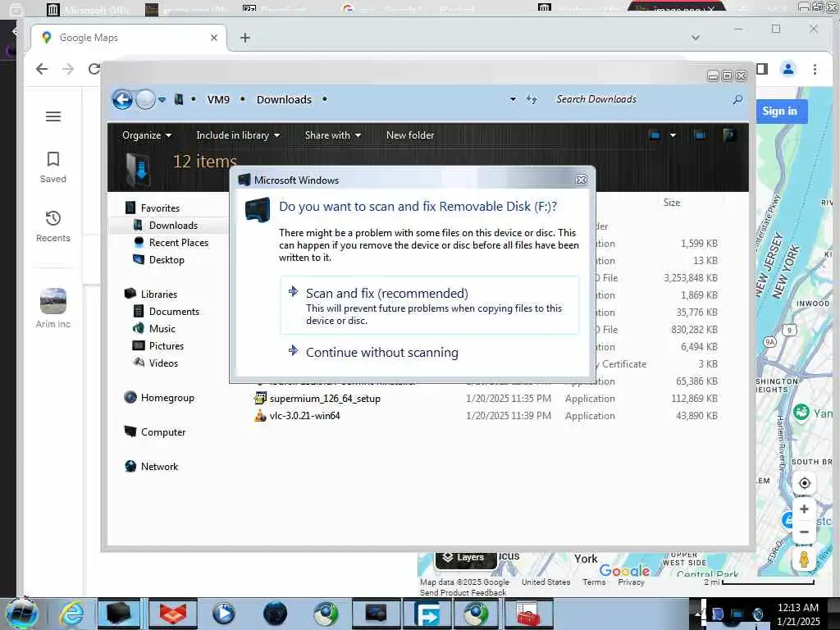840x630 pixels.
Task: Open Include in library menu
Action: (x=238, y=135)
